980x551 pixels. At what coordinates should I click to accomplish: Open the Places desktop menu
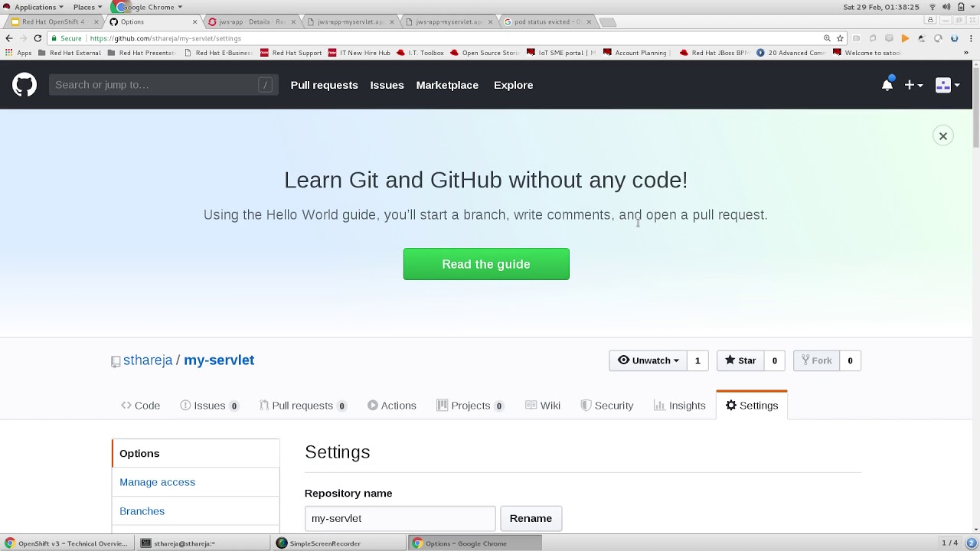tap(87, 7)
